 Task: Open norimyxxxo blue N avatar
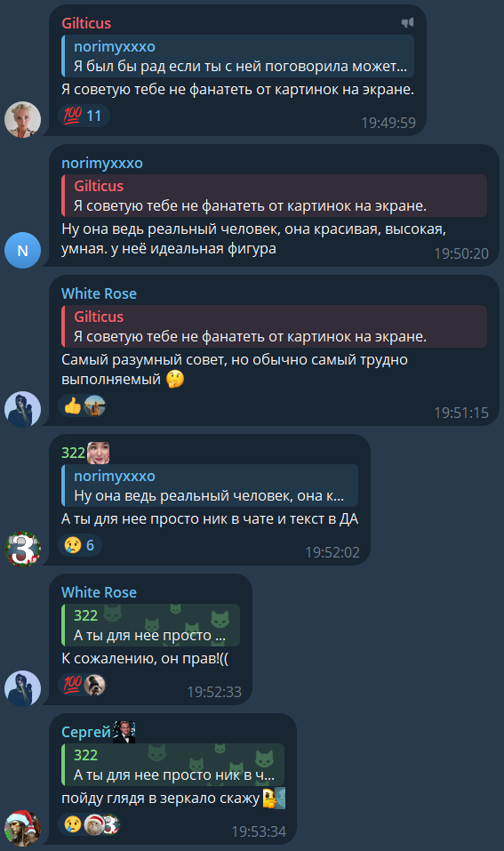23,250
